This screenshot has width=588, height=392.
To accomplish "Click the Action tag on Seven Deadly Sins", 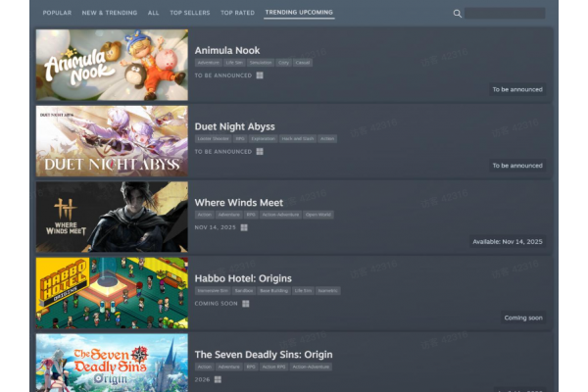I will click(x=205, y=367).
